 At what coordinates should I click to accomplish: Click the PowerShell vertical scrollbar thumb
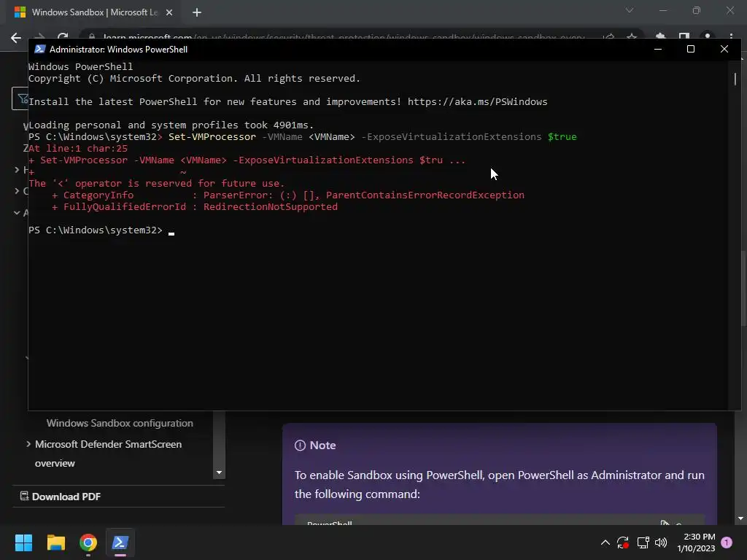735,79
